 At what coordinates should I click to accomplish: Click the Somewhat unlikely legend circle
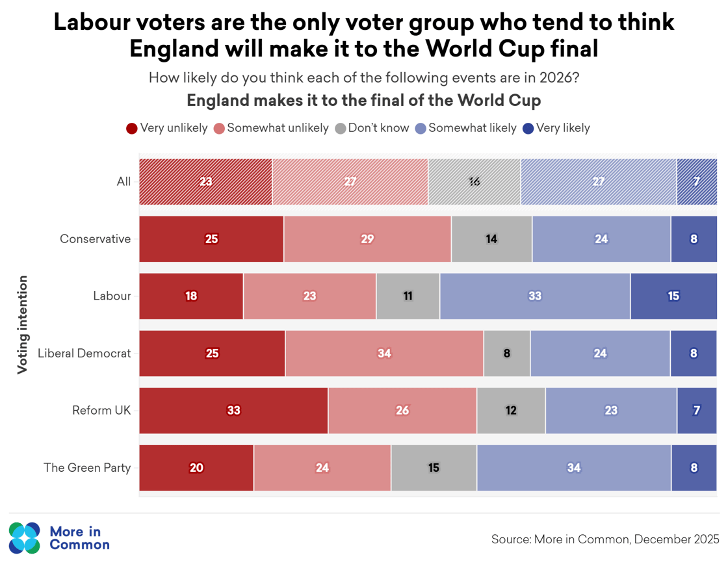[220, 129]
